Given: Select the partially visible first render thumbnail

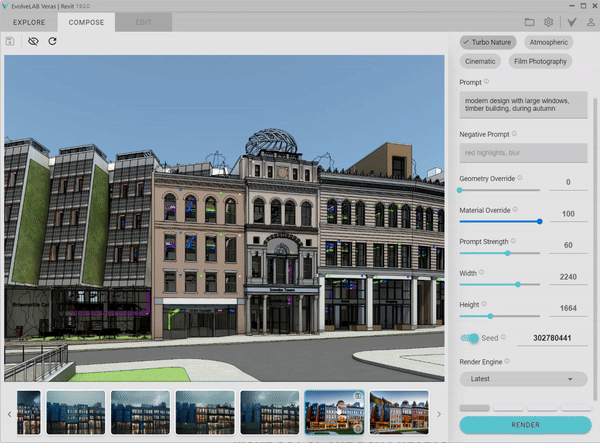Looking at the screenshot, I should (29, 412).
